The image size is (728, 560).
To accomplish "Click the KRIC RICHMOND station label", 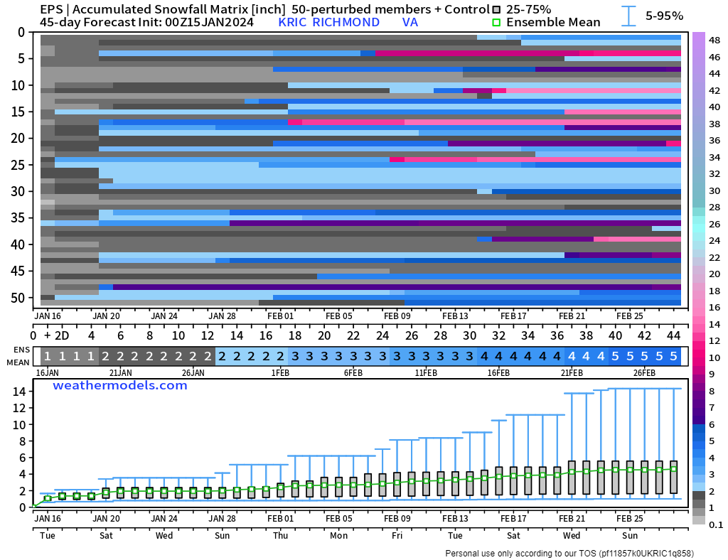I will (x=328, y=22).
